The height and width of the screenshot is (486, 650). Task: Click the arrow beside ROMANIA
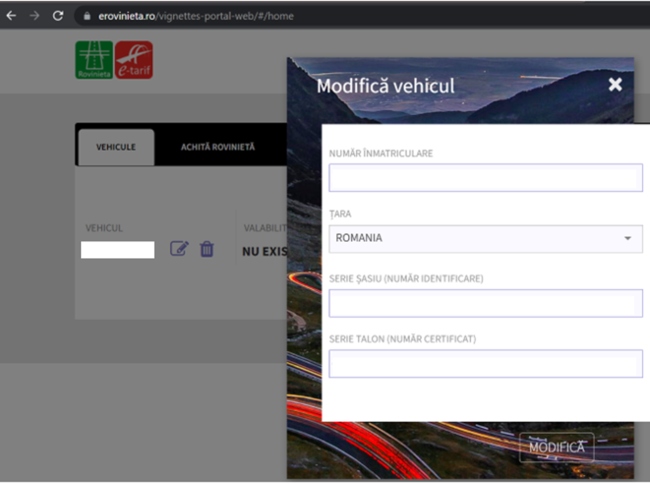[x=627, y=239]
